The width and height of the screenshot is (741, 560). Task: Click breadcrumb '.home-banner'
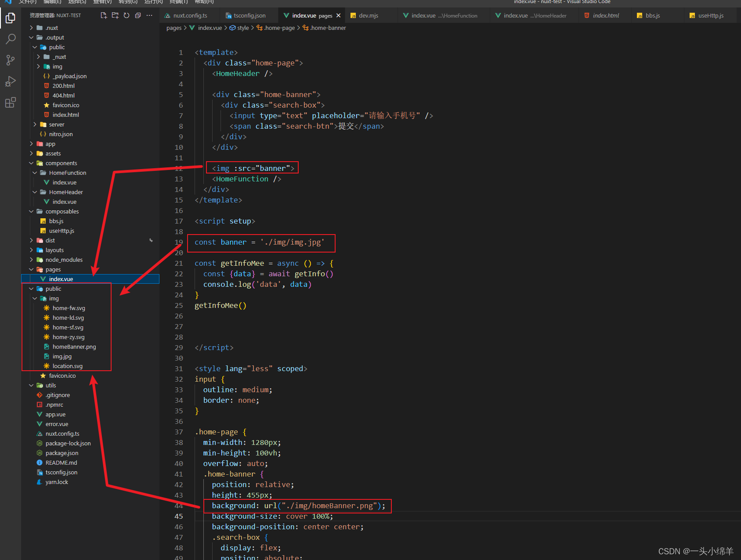coord(328,28)
